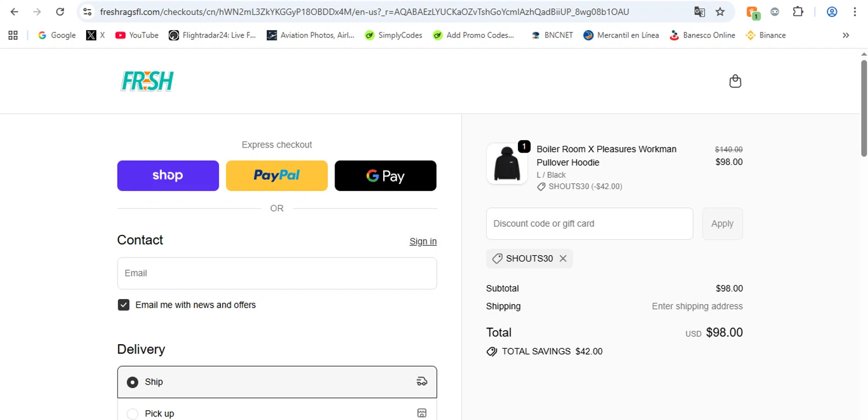Go back to the previous page
The height and width of the screenshot is (420, 868).
pos(14,12)
